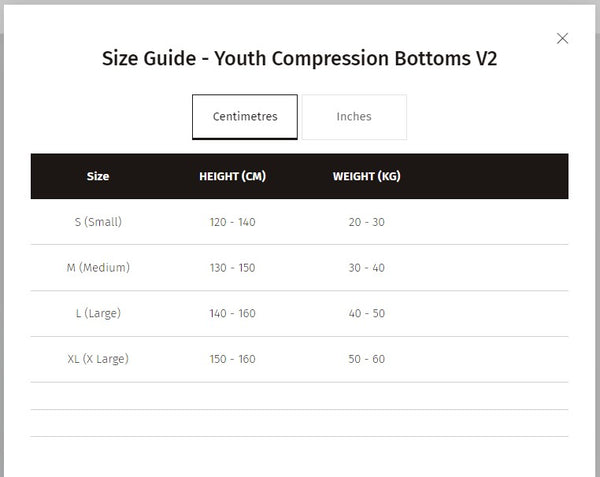This screenshot has width=600, height=477.
Task: Switch to the Centimetres tab
Action: [x=245, y=117]
